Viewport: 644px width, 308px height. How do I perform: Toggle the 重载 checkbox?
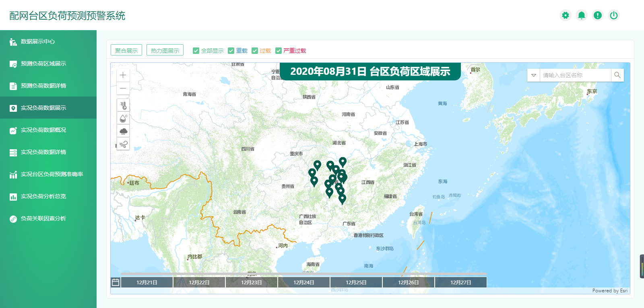click(x=231, y=51)
